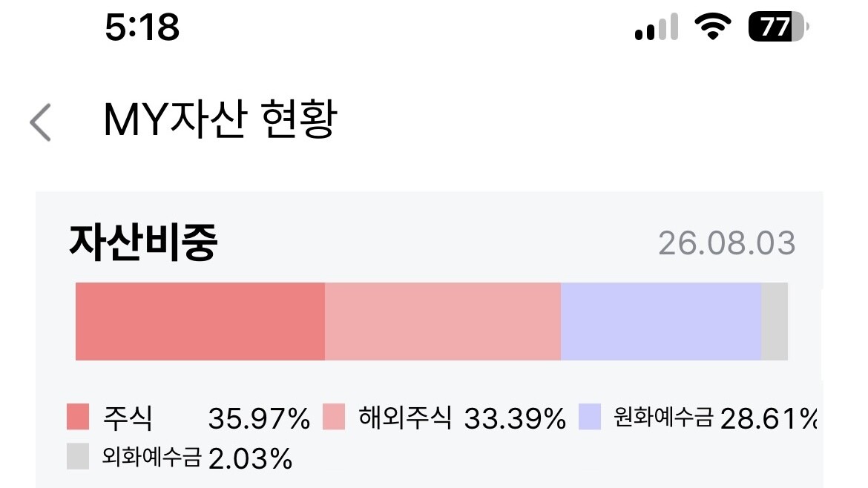
Task: Tap the 35.97% percentage value
Action: [x=259, y=419]
